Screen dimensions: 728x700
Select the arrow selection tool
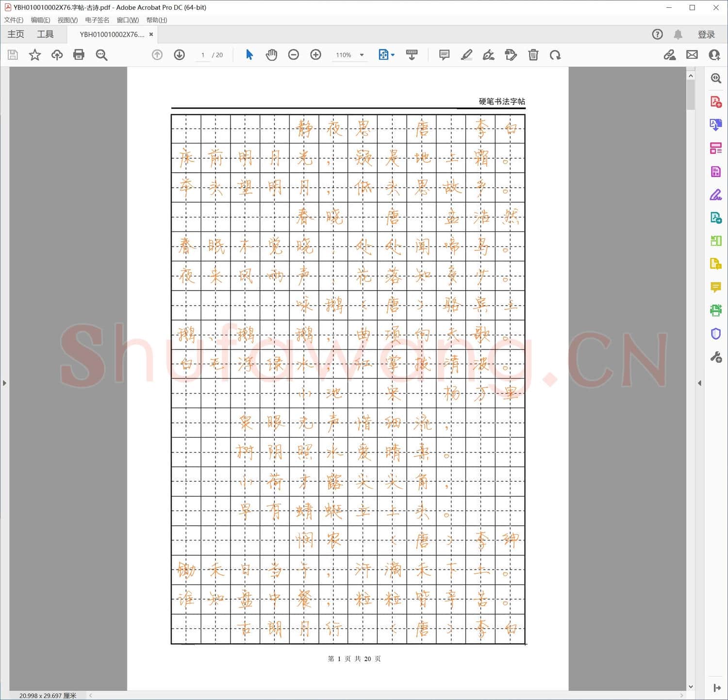pyautogui.click(x=249, y=55)
